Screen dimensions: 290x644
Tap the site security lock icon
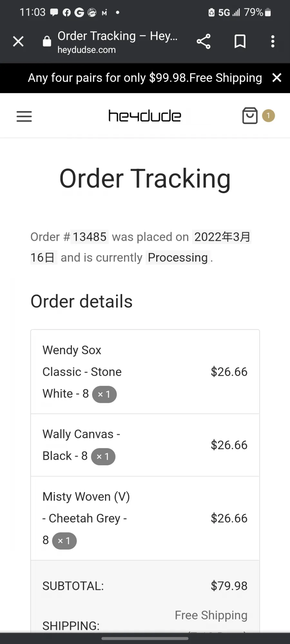coord(47,41)
